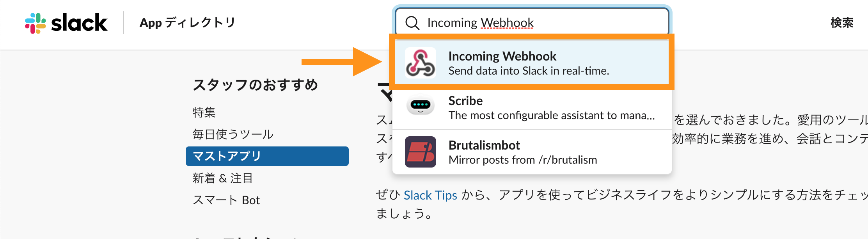Click the Incoming Webhook app icon
Screen dimensions: 868x239
421,63
